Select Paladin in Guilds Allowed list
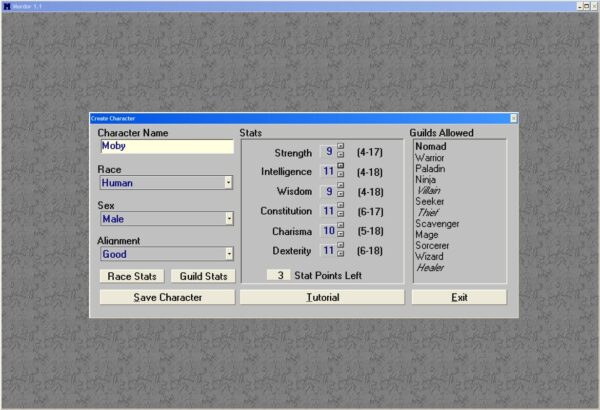600x410 pixels. [x=430, y=168]
